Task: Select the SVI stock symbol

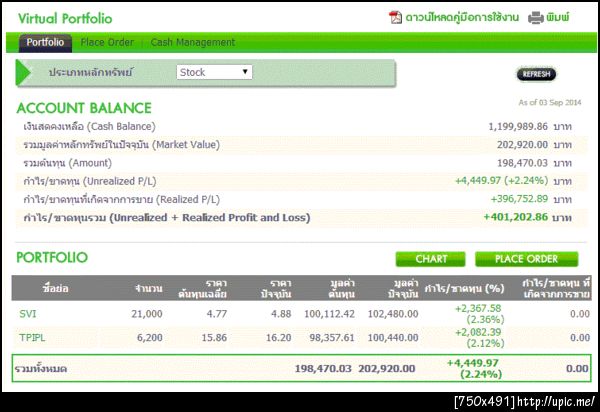Action: [x=28, y=314]
